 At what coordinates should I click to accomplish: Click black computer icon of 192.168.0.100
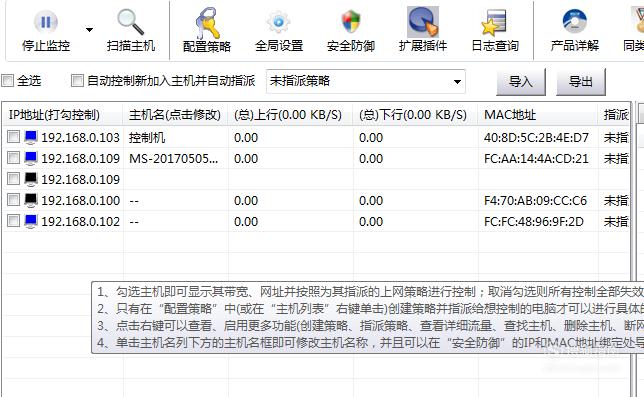point(31,200)
